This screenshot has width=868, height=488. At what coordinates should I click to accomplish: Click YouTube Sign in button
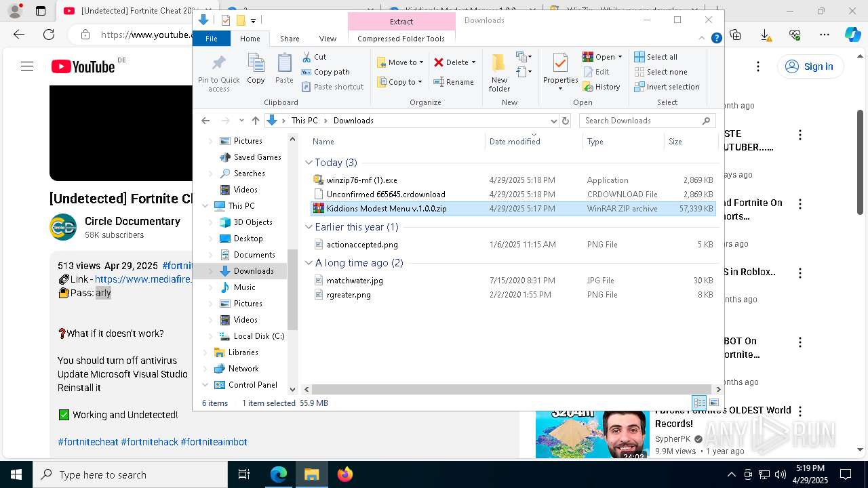[810, 66]
